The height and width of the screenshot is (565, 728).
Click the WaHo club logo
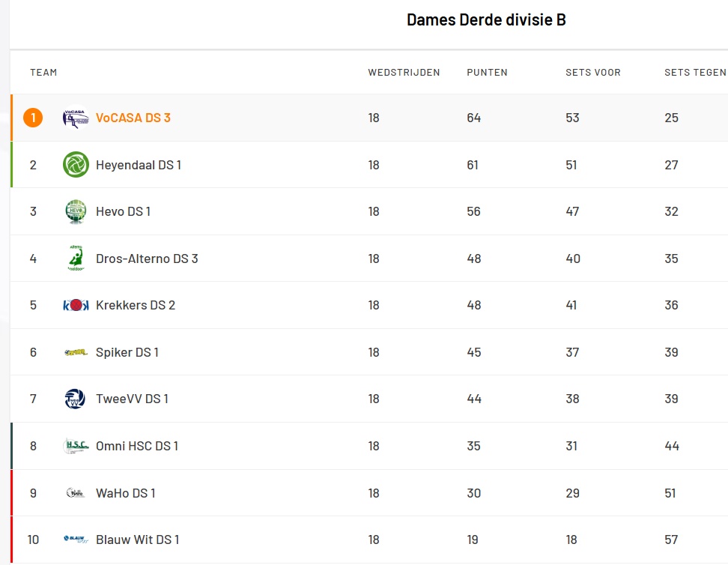76,493
